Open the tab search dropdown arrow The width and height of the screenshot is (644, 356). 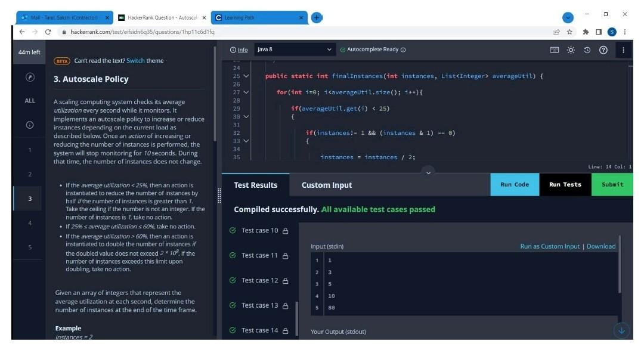tap(568, 18)
